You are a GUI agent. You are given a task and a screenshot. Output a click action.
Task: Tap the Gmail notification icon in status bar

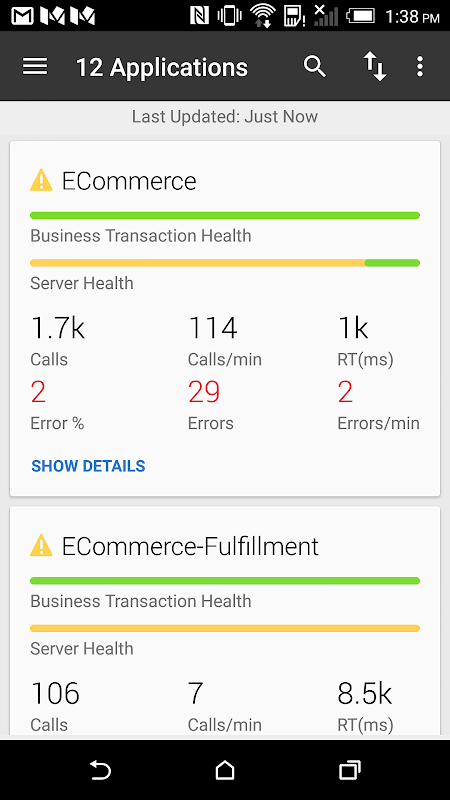pos(22,16)
